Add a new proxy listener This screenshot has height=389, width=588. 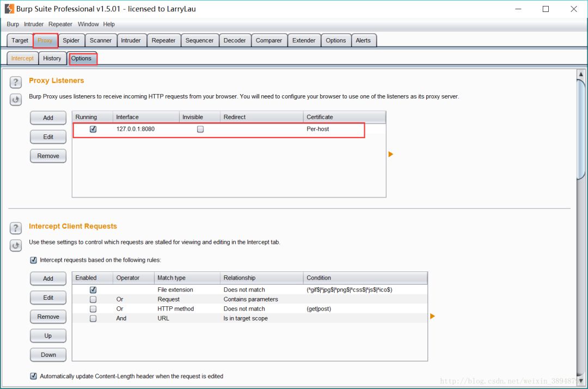pos(48,118)
